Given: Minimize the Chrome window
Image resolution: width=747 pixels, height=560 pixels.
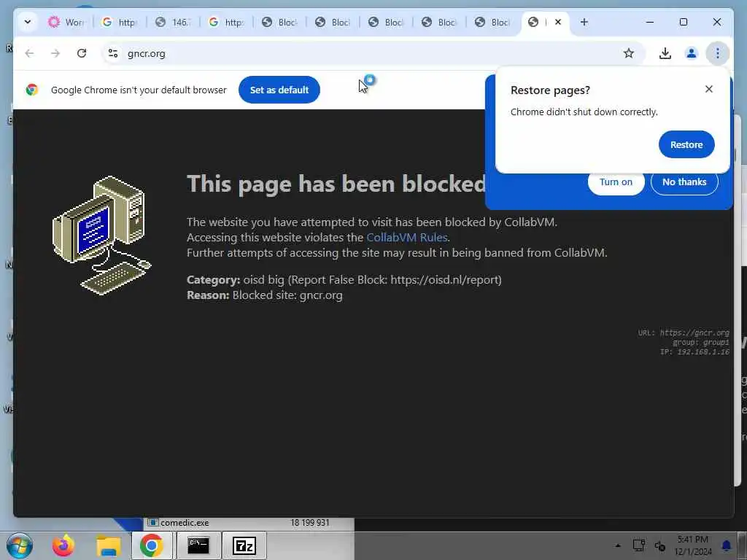Looking at the screenshot, I should (x=650, y=22).
